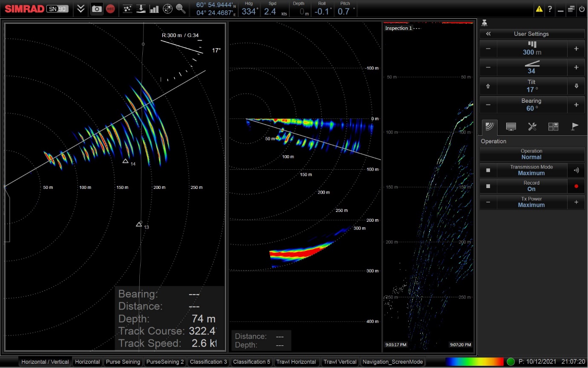Open help with the question mark icon
Viewport: 588px width, 368px height.
point(550,9)
